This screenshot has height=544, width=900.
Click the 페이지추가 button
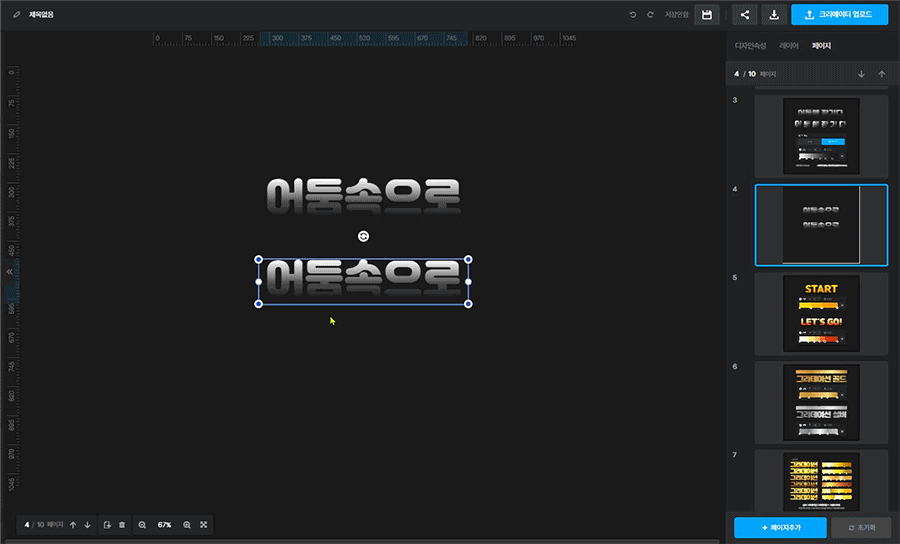(x=780, y=527)
